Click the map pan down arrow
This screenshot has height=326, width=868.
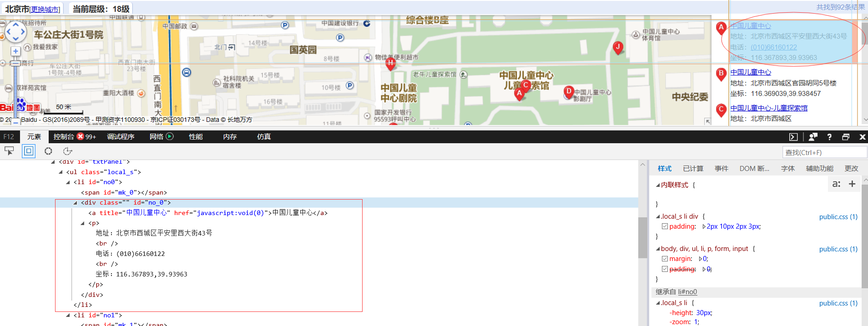click(x=16, y=40)
